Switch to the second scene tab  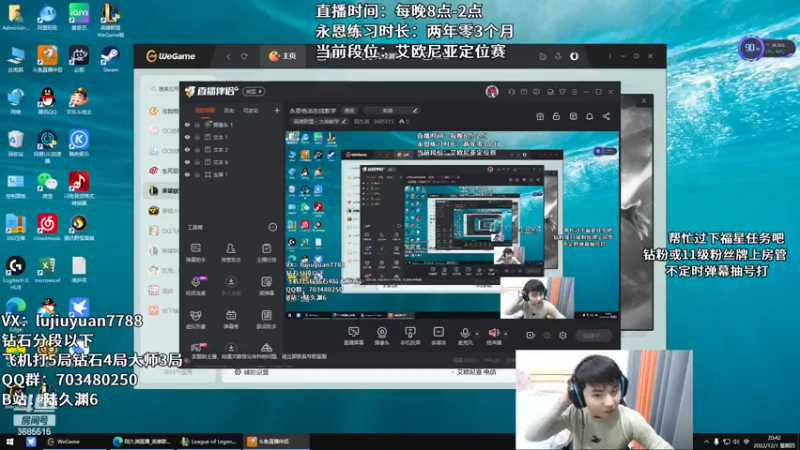(229, 110)
